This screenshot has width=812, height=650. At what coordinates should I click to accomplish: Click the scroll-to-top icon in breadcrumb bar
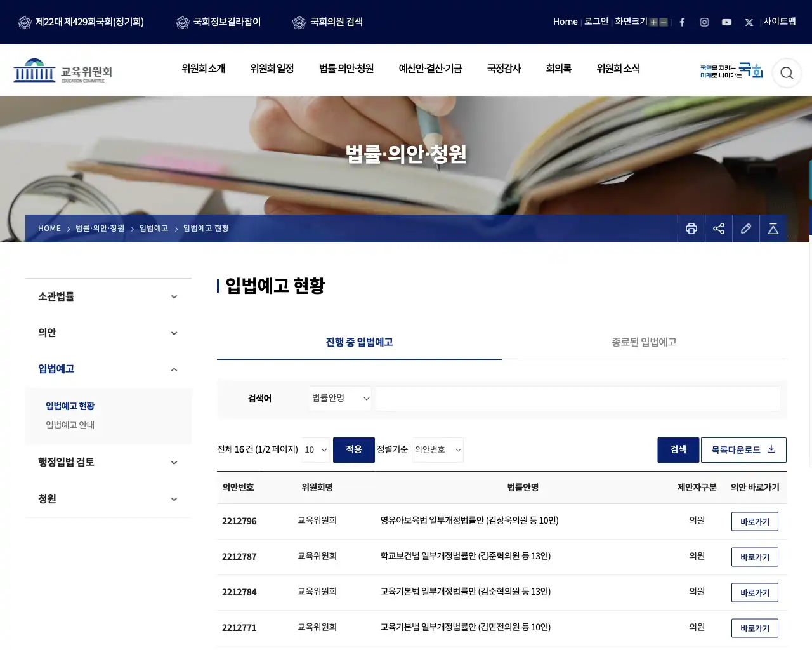pyautogui.click(x=773, y=229)
